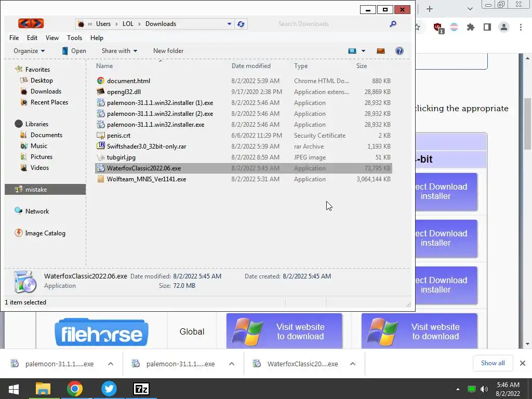
Task: Click the forward arrow navigation button
Action: pyautogui.click(x=37, y=23)
